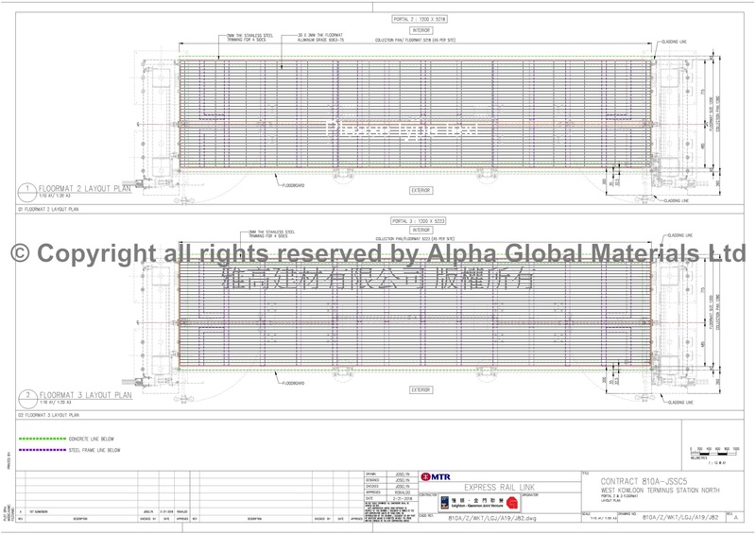
Task: Click the red circular originator logo
Action: [x=511, y=503]
